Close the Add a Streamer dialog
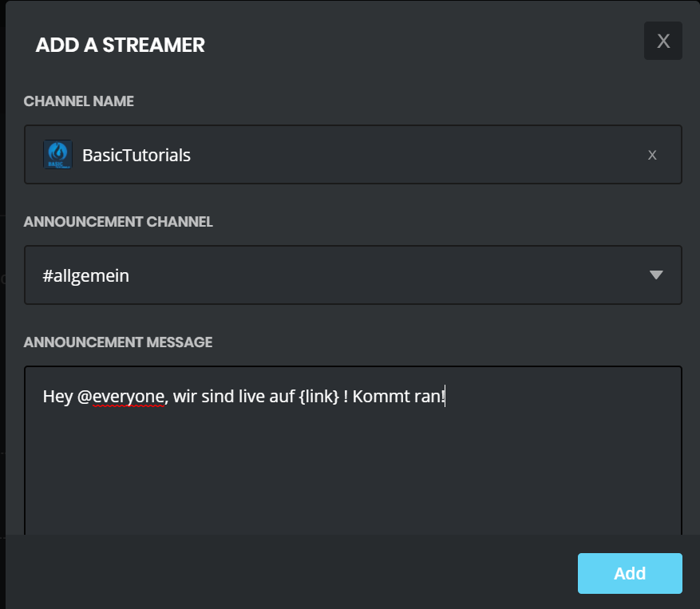 (x=662, y=41)
